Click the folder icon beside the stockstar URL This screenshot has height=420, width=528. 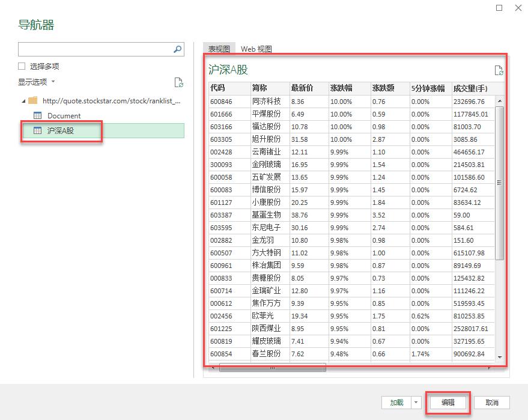coord(33,101)
